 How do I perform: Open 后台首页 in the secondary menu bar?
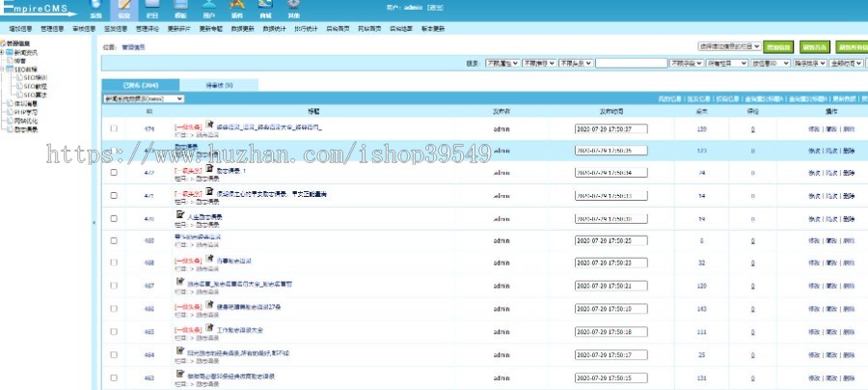pos(338,29)
